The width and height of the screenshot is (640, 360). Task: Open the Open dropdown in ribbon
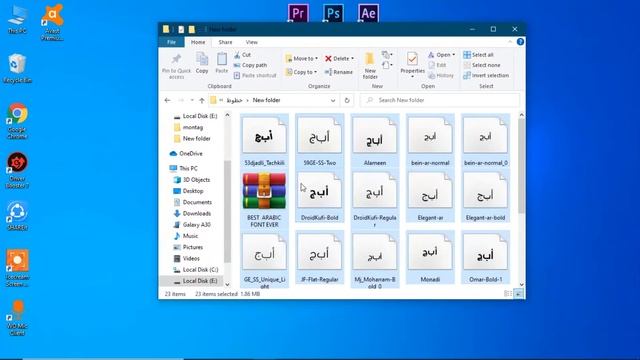pos(442,55)
